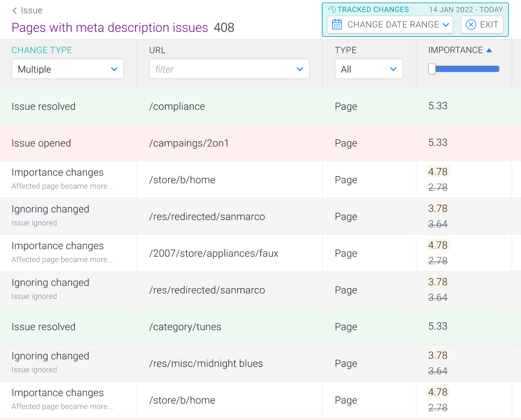Click 'Issue resolved' in the /category/tunes row
This screenshot has height=420, width=521.
[44, 327]
